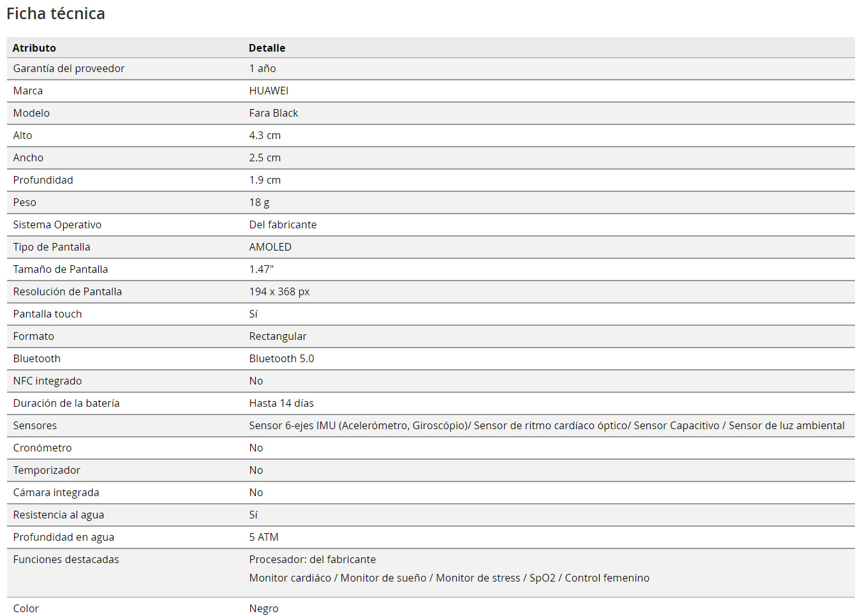Click the Atributo column header
The height and width of the screenshot is (616, 855).
[x=34, y=48]
